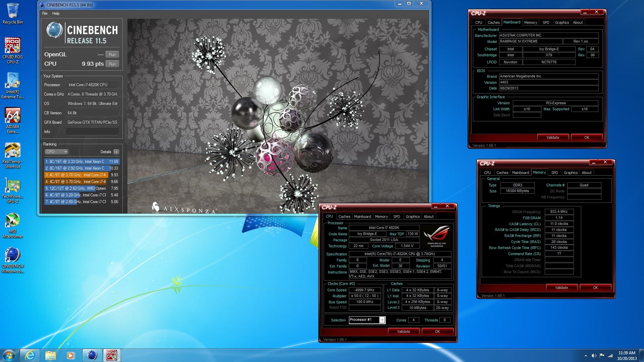Click the Action Center flag tray icon
644x362 pixels.
pos(602,356)
